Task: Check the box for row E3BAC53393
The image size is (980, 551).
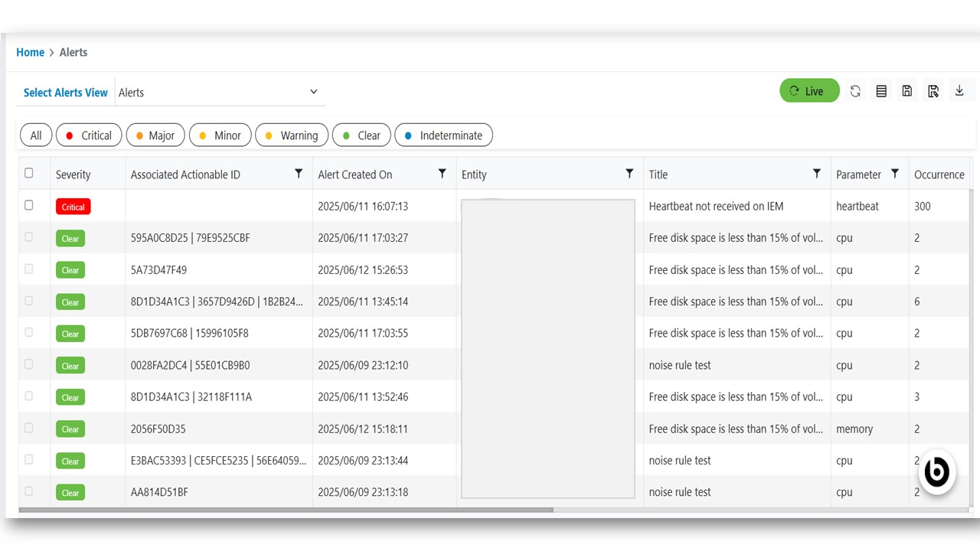Action: [x=29, y=459]
